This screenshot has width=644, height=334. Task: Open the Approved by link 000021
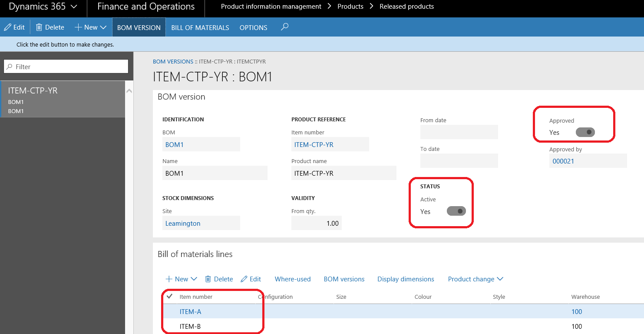tap(563, 161)
